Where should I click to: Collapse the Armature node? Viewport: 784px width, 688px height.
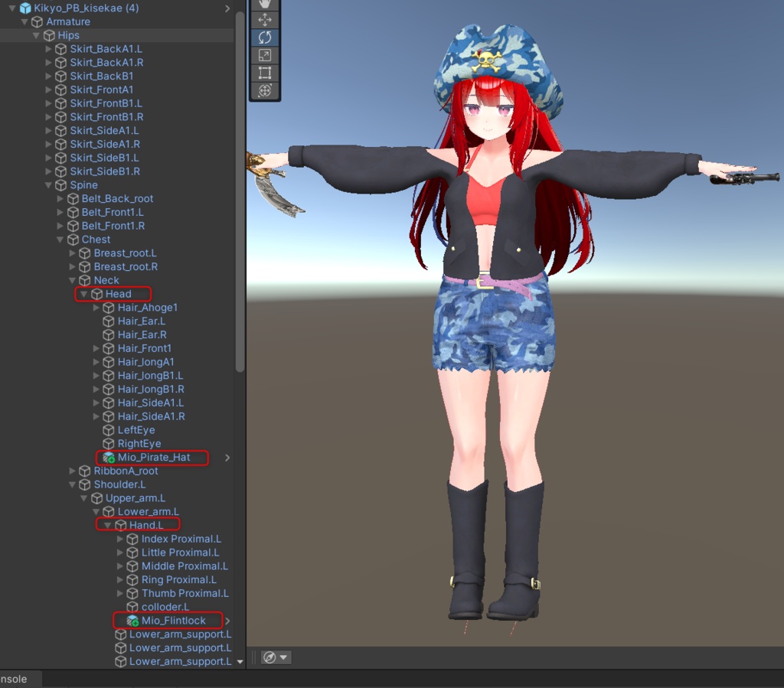point(24,21)
